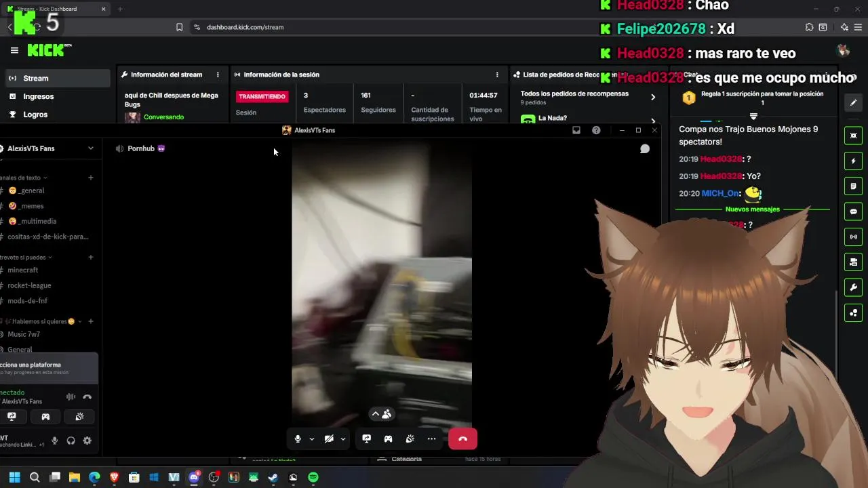This screenshot has height=488, width=868.
Task: Open soundboard from sidebar voice panel
Action: click(x=79, y=417)
